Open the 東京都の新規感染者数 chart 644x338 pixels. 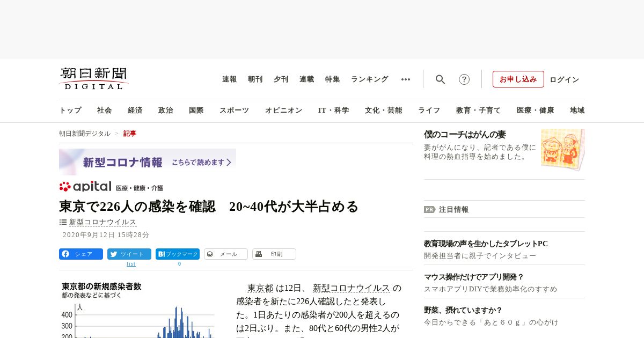pyautogui.click(x=138, y=310)
